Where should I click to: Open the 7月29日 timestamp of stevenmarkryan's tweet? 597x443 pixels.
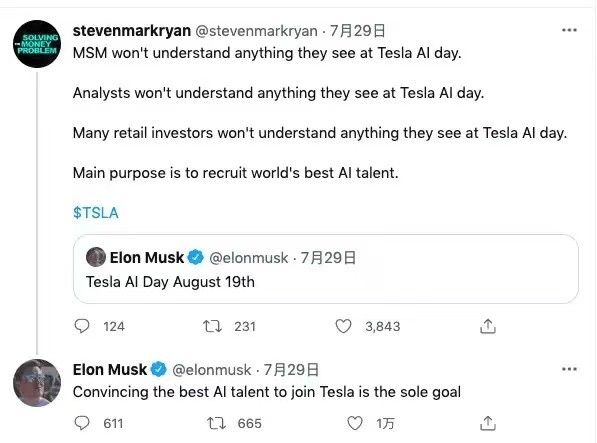[x=358, y=31]
